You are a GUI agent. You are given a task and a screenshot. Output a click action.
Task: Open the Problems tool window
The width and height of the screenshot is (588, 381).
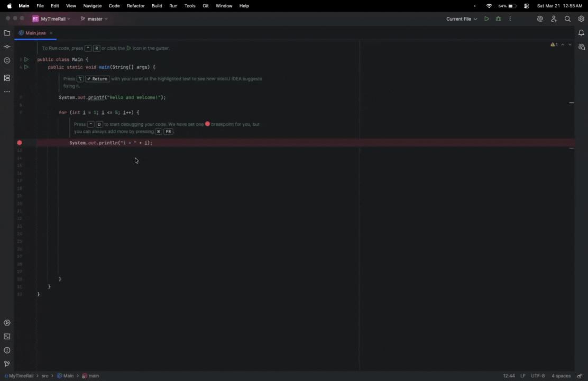click(x=7, y=350)
